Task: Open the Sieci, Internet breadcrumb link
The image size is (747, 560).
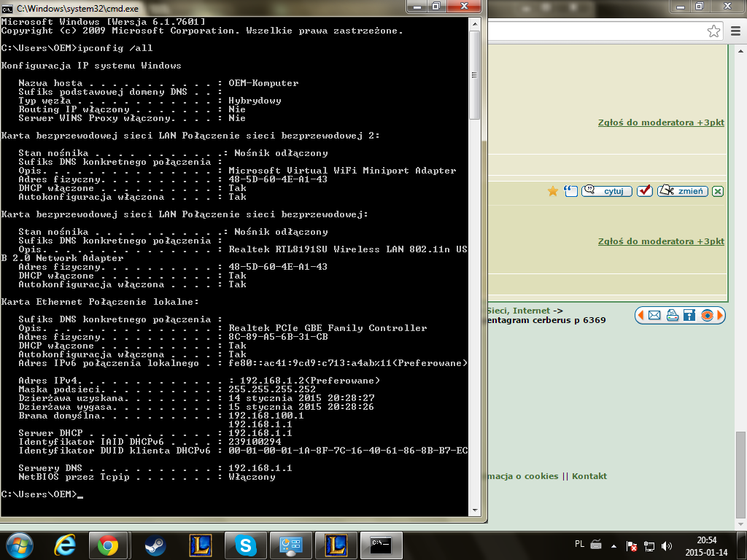Action: pyautogui.click(x=519, y=311)
